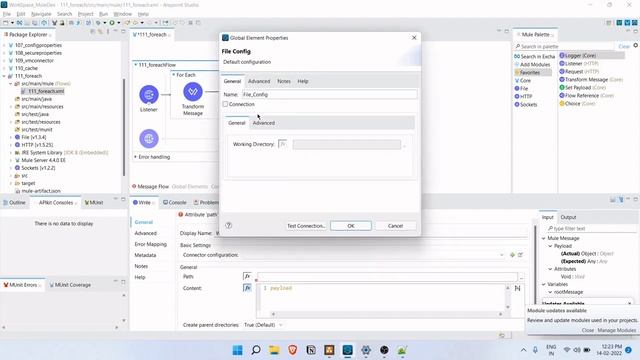640x360 pixels.
Task: Cancel the Global Element Properties dialog
Action: click(x=395, y=226)
